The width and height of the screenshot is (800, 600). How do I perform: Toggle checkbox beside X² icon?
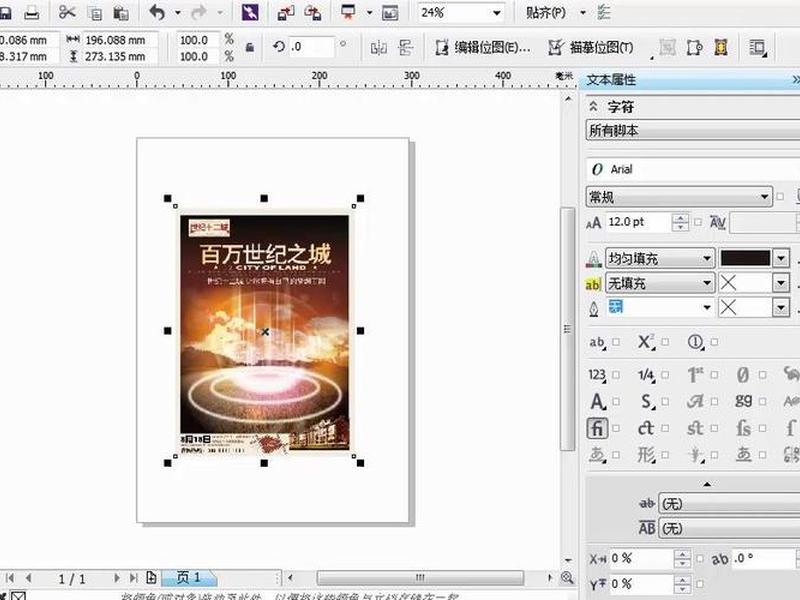[x=665, y=342]
